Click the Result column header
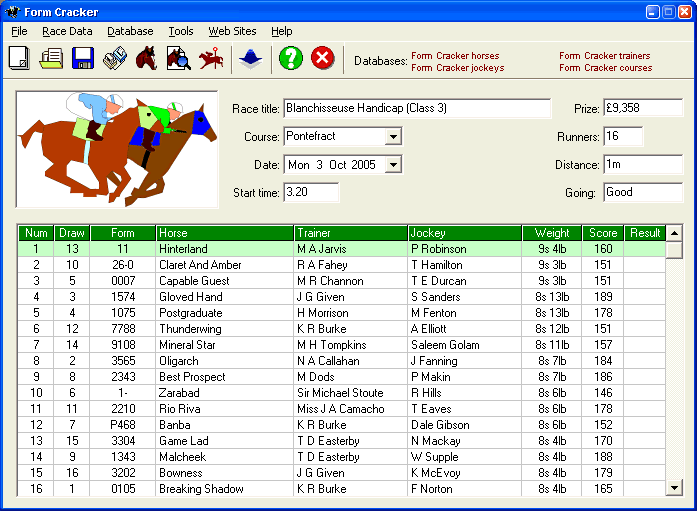 pyautogui.click(x=645, y=233)
